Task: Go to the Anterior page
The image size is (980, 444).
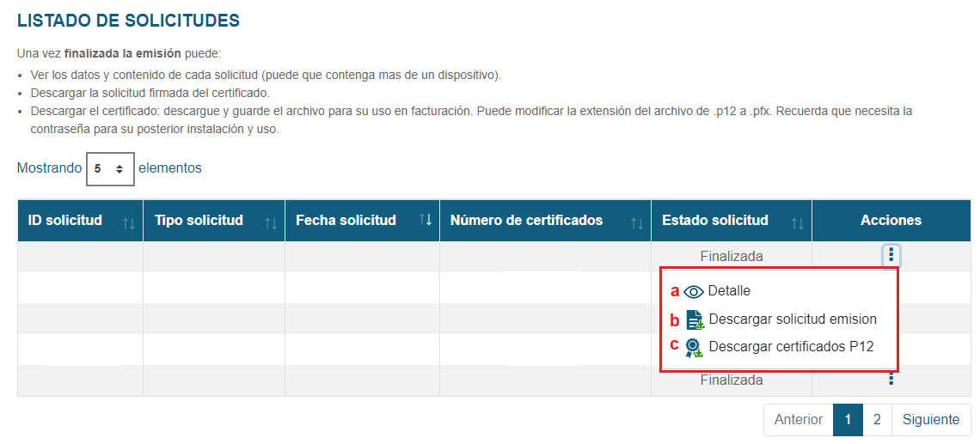Action: coord(798,420)
